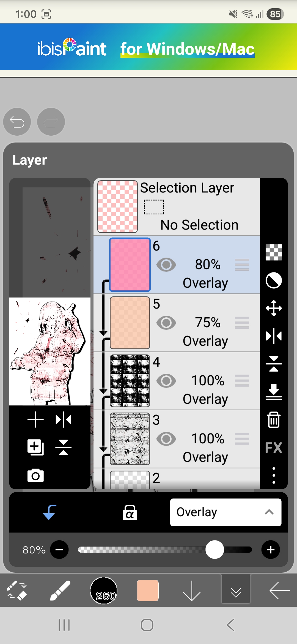Open the three-dot layer options menu

(x=274, y=475)
